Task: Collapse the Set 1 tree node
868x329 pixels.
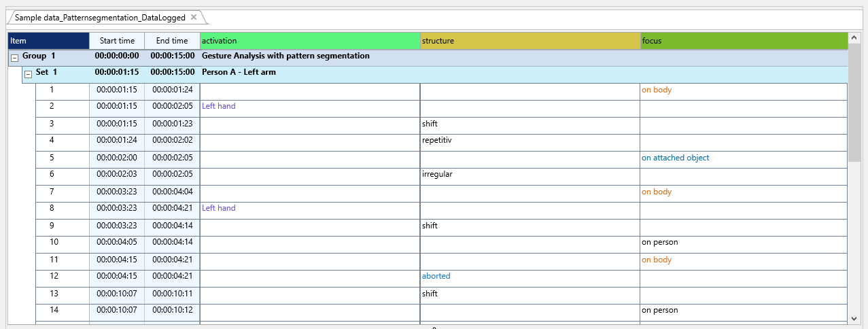Action: click(29, 73)
